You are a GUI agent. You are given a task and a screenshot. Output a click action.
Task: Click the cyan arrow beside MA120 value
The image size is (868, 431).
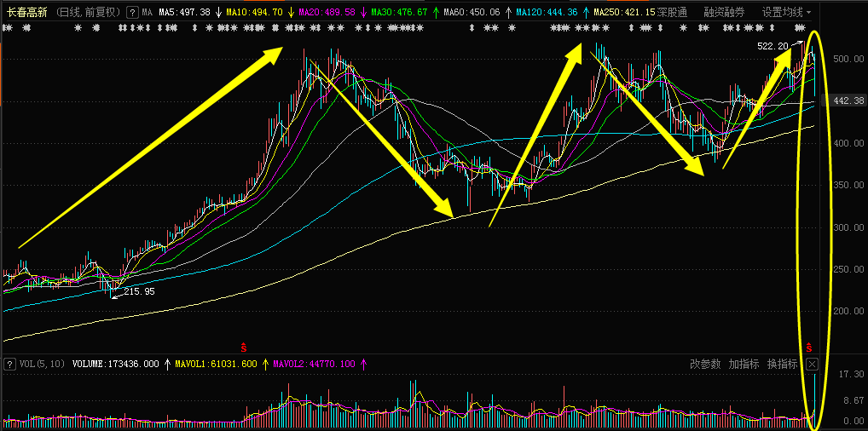(x=586, y=13)
